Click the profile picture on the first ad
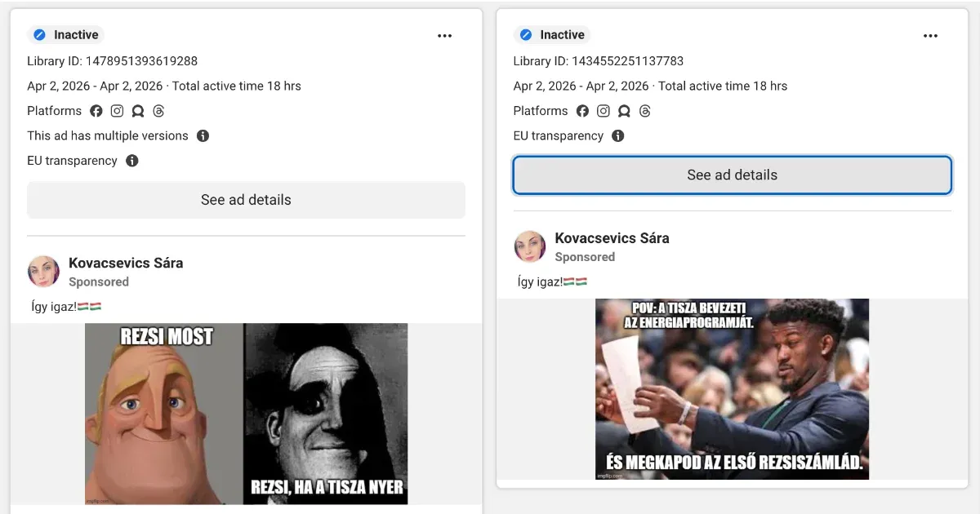Image resolution: width=980 pixels, height=514 pixels. click(43, 271)
